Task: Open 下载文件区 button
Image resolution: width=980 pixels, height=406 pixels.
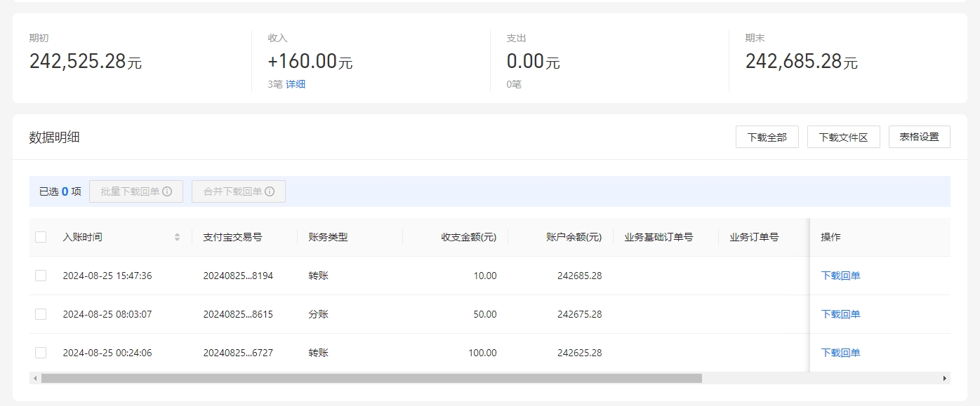Action: 843,137
